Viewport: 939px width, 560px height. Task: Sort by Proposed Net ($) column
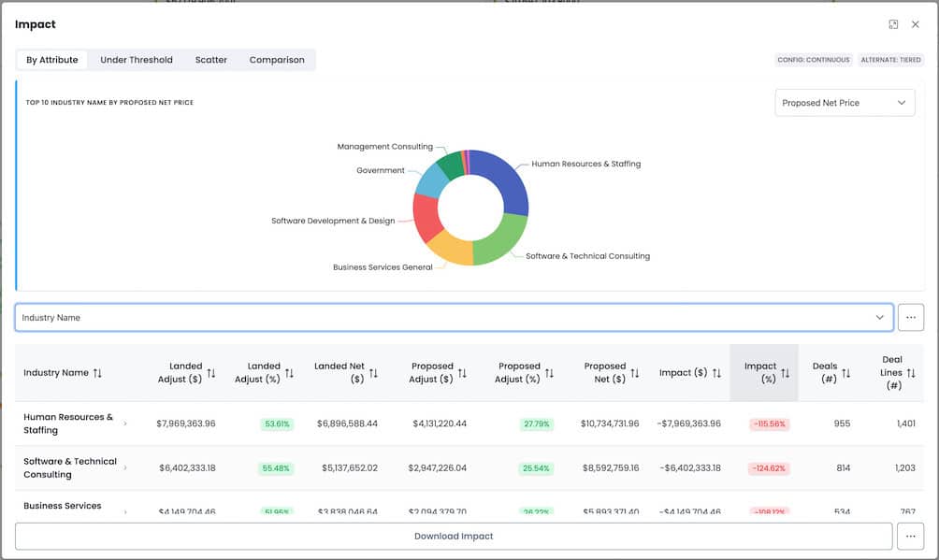pos(635,373)
